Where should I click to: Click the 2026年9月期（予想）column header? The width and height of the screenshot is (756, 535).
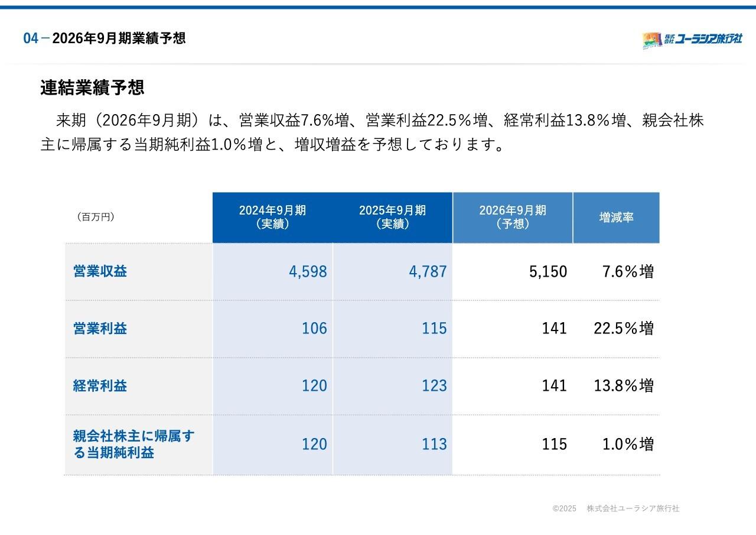pos(513,216)
